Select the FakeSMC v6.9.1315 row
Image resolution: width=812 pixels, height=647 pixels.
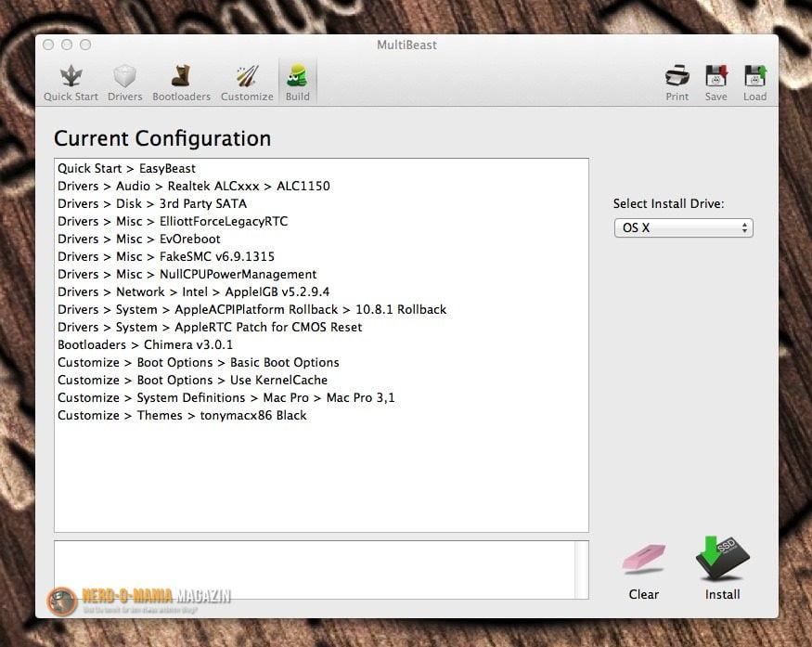321,256
